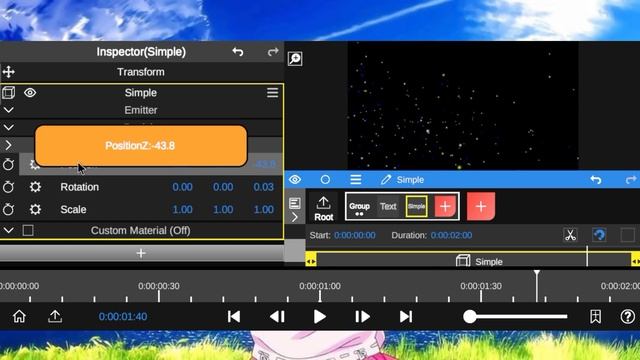
Task: Edit the Scale Y value 1.00
Action: click(223, 209)
